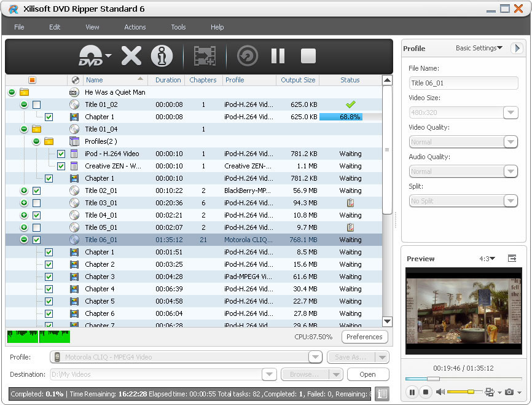The width and height of the screenshot is (532, 405).
Task: Mute audio using the speaker icon
Action: 440,392
